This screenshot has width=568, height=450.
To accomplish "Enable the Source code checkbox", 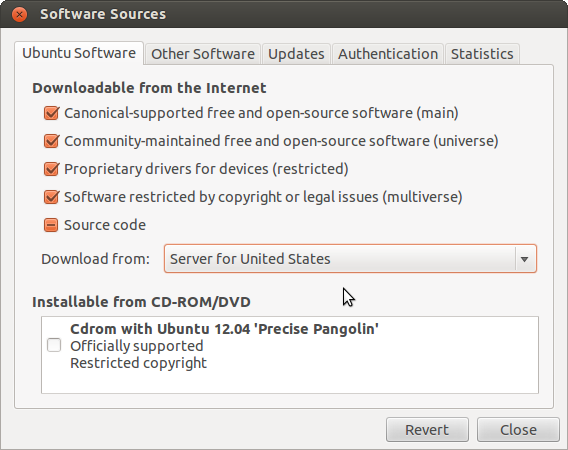I will (51, 225).
